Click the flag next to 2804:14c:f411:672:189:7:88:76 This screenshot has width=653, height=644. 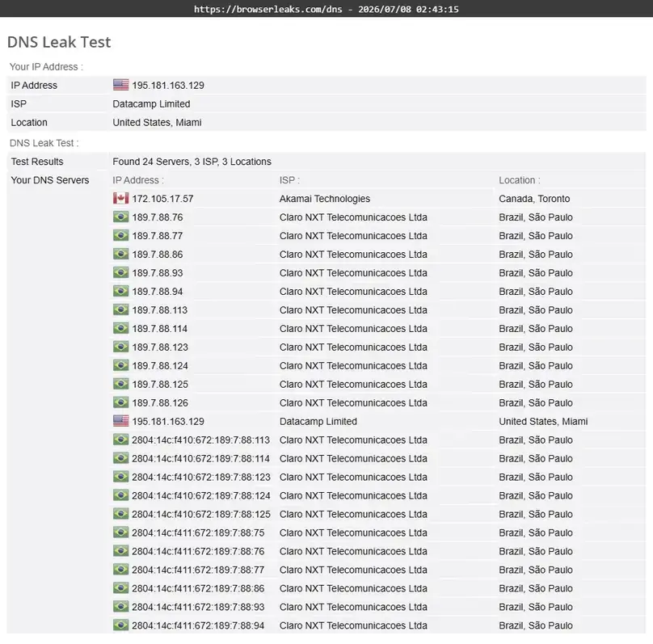pos(120,551)
